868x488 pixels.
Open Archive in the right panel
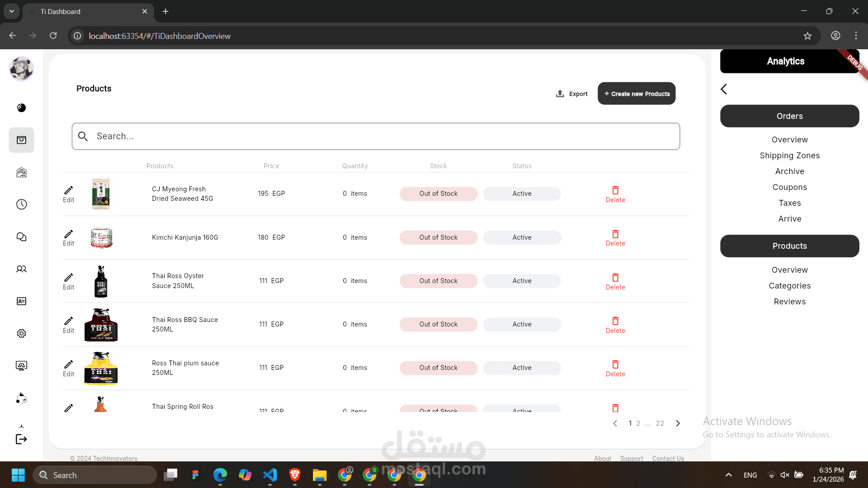tap(789, 171)
